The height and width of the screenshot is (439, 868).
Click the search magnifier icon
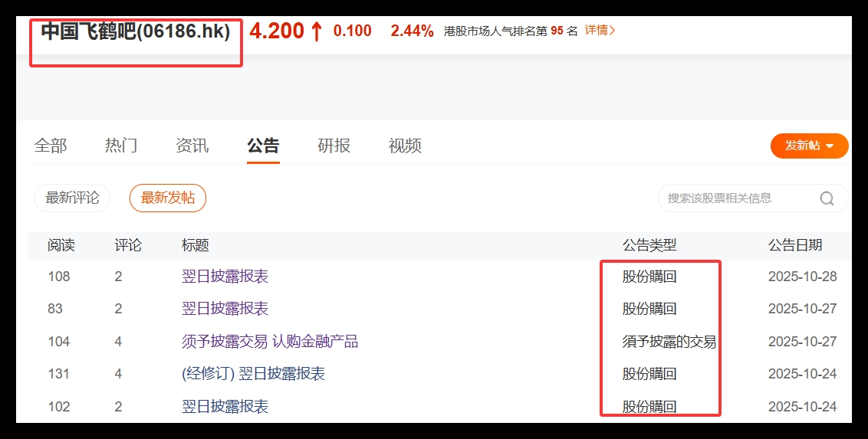coord(827,198)
